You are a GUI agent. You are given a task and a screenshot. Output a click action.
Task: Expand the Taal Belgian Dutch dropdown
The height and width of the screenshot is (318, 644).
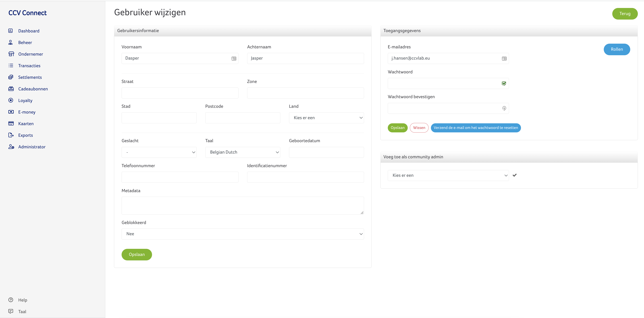[x=242, y=152]
